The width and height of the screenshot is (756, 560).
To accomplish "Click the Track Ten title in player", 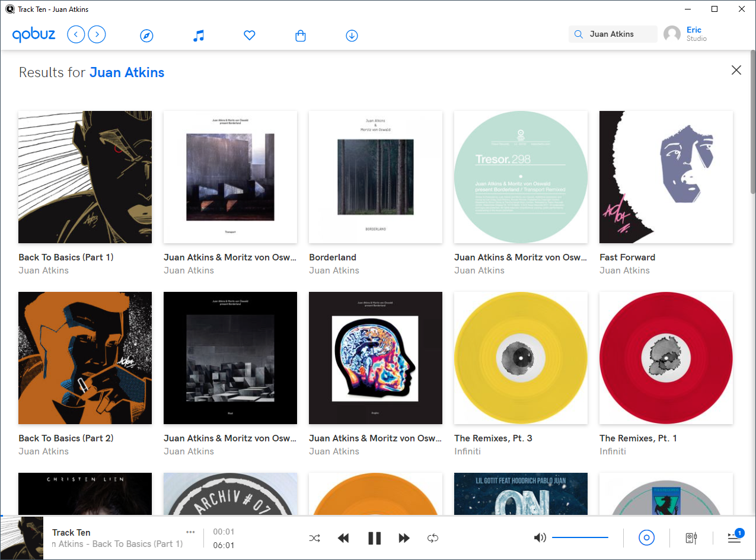I will click(71, 533).
